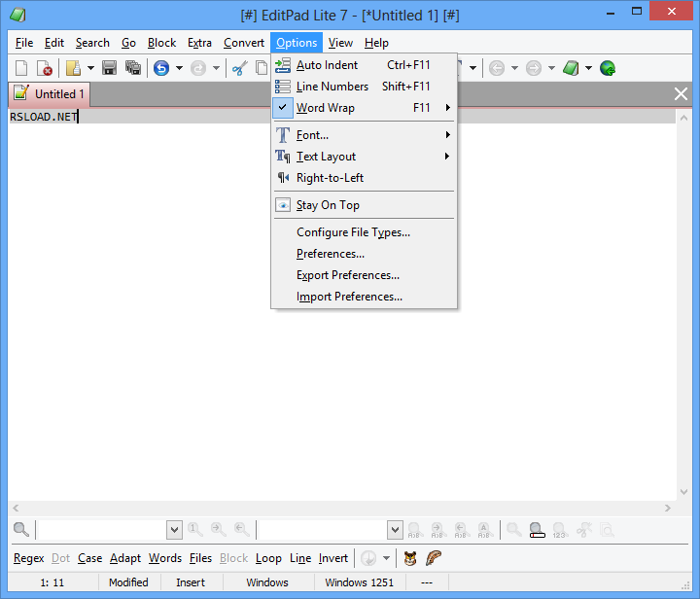Toggle the Adapt case search option
The image size is (700, 599).
[x=125, y=558]
